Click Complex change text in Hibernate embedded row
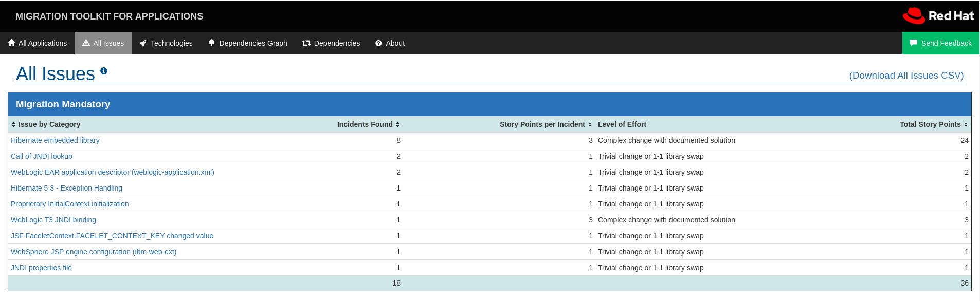 point(666,140)
